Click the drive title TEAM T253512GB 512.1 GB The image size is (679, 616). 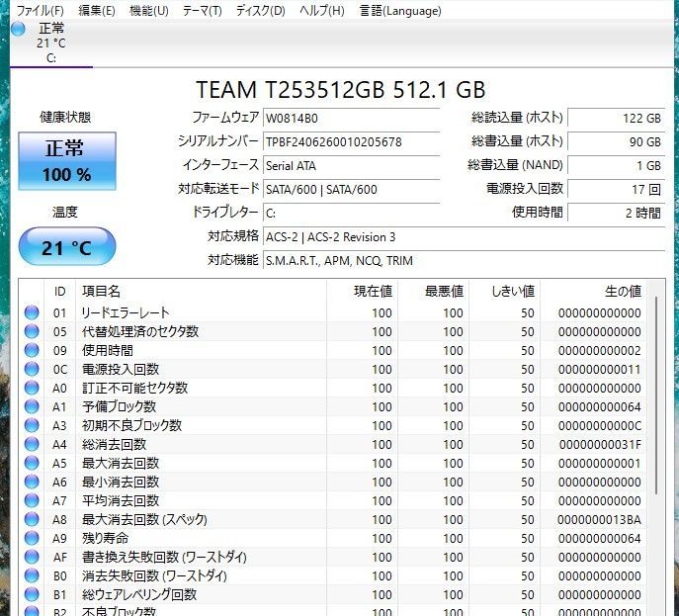point(341,90)
